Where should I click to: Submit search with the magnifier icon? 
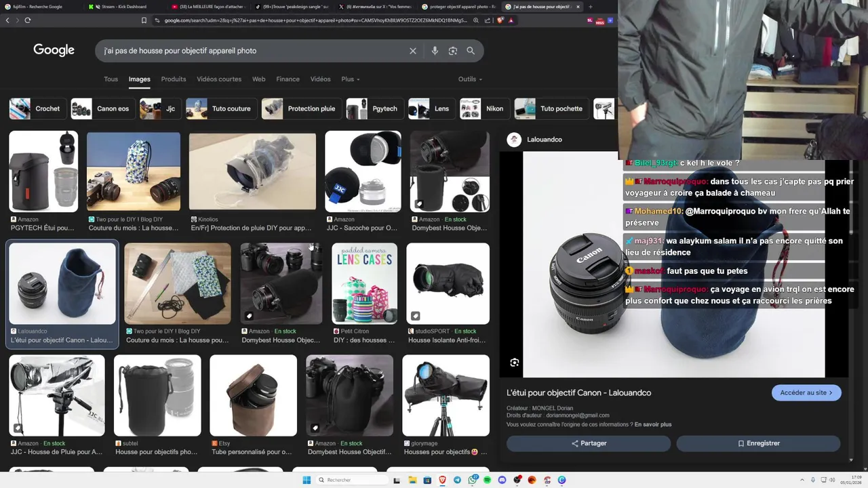point(471,51)
